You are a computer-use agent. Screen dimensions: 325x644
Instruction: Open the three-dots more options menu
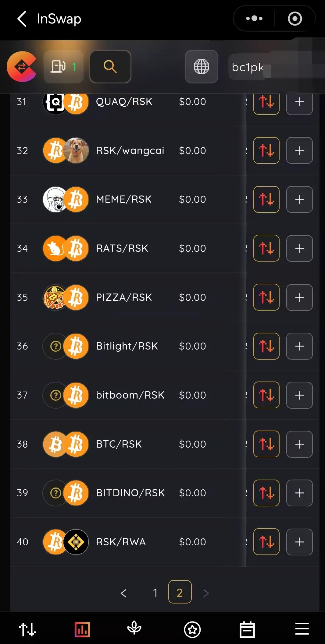point(254,19)
